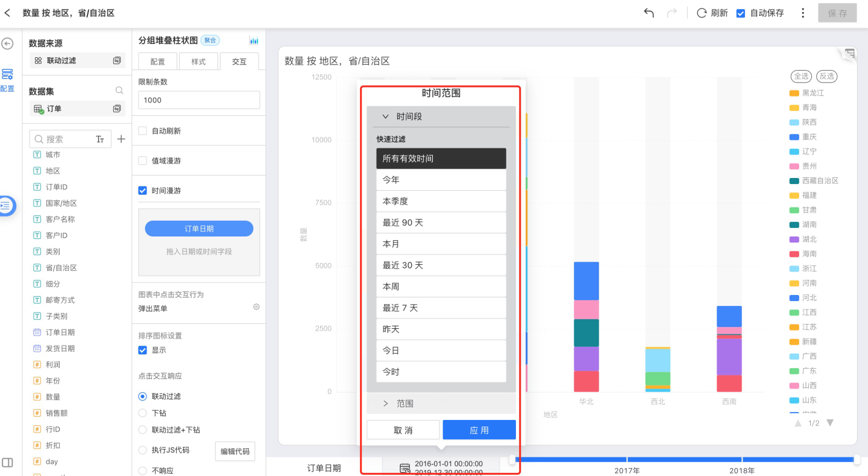868x476 pixels.
Task: Click the plus icon to add field
Action: pos(121,139)
